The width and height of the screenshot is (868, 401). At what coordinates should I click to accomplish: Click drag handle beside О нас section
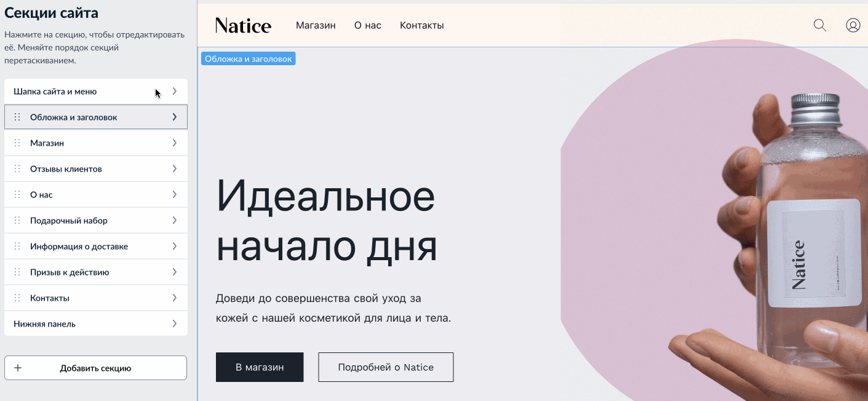pos(17,194)
